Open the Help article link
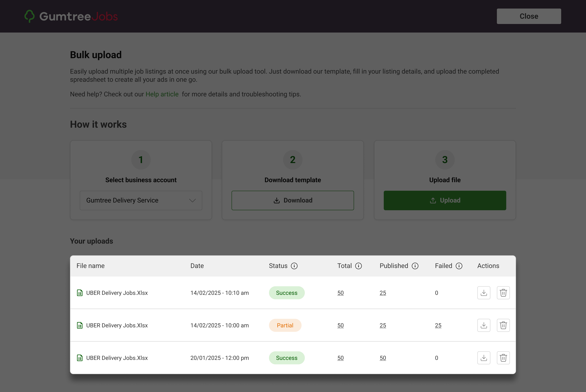The width and height of the screenshot is (586, 392). pyautogui.click(x=162, y=94)
